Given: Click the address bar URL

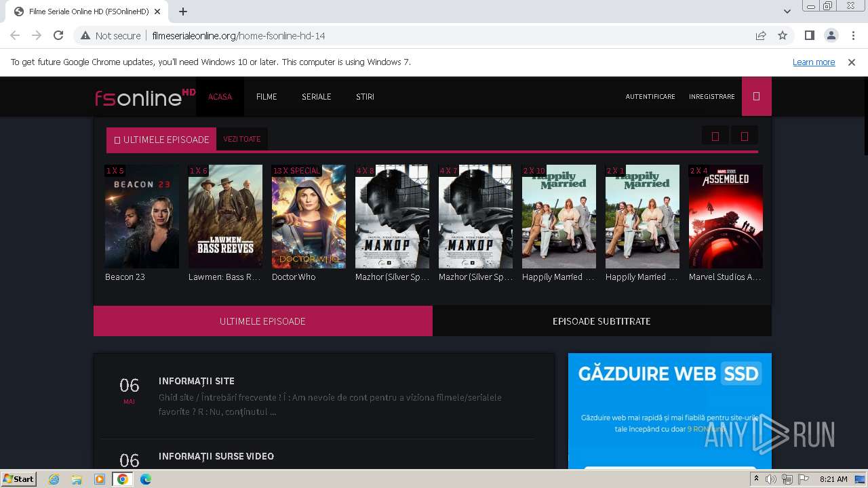Looking at the screenshot, I should (239, 35).
